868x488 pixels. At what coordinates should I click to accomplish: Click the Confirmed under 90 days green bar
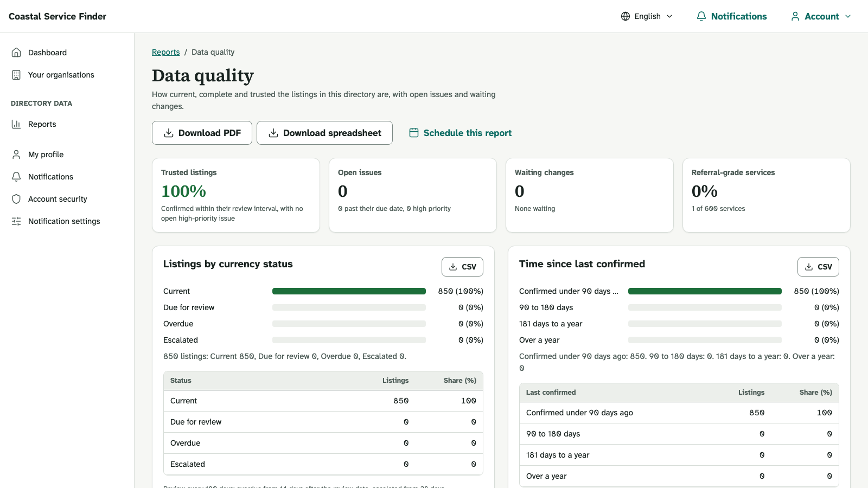tap(705, 291)
